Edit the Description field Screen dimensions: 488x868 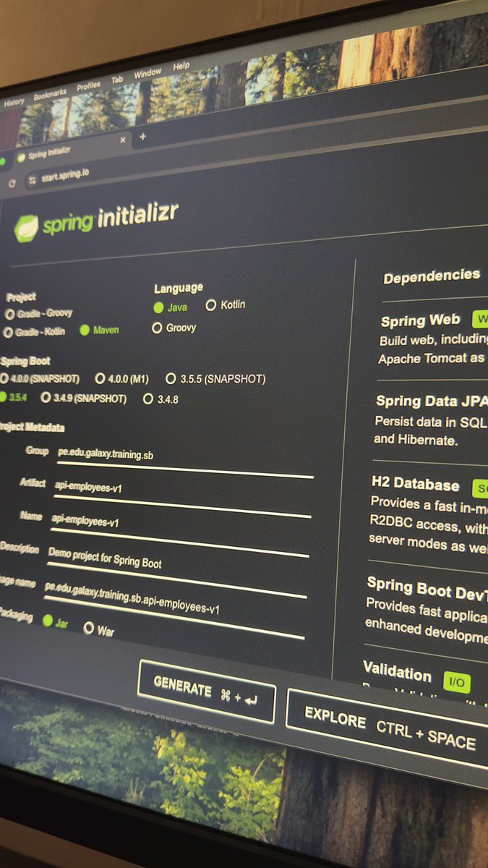(x=177, y=571)
